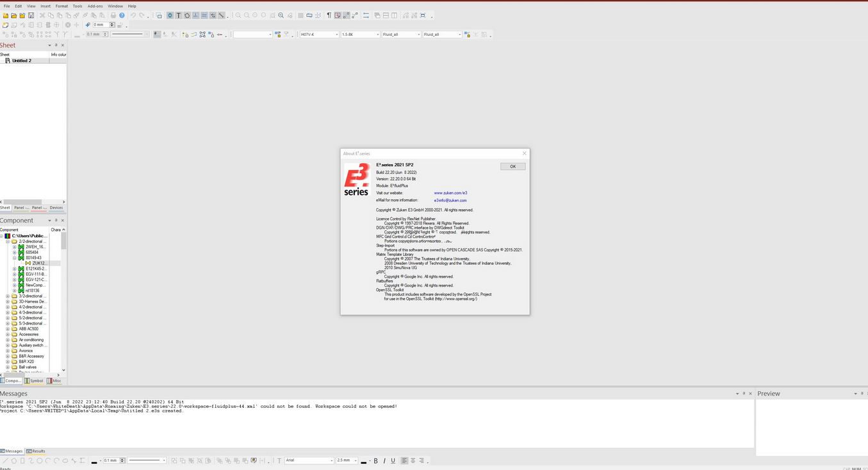Open the 2.5 mm text size dropdown
The width and height of the screenshot is (868, 470).
[x=355, y=460]
